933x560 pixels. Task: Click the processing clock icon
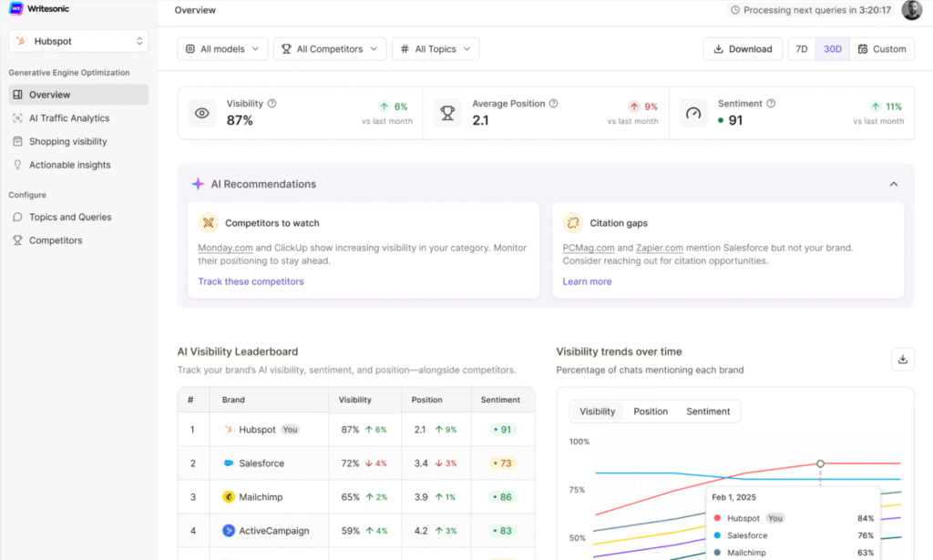735,10
